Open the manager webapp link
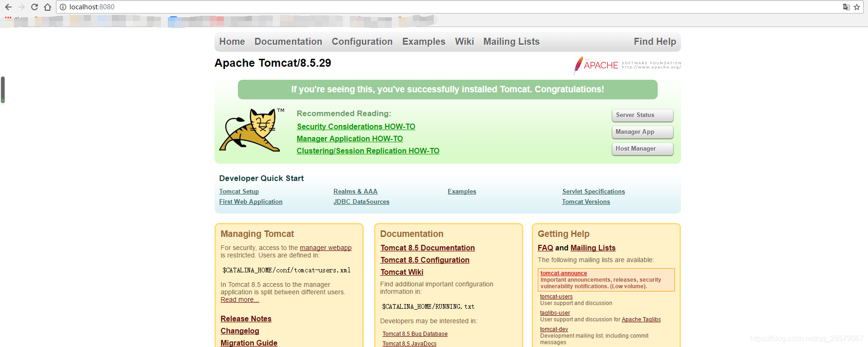This screenshot has height=347, width=868. [326, 248]
